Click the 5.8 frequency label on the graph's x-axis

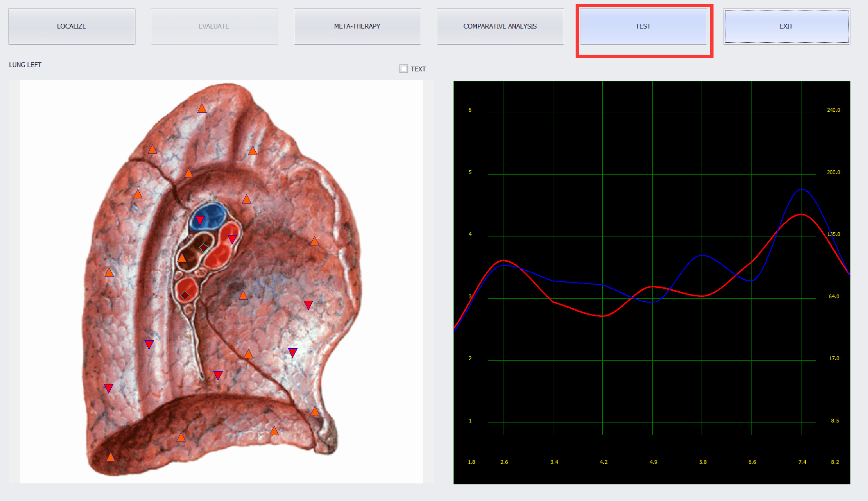[x=703, y=462]
